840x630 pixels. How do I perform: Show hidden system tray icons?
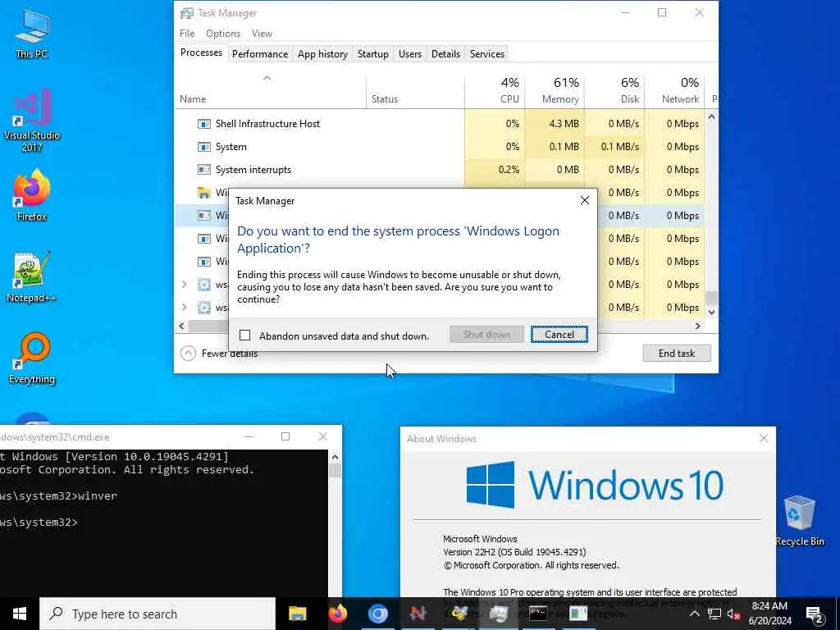[694, 614]
